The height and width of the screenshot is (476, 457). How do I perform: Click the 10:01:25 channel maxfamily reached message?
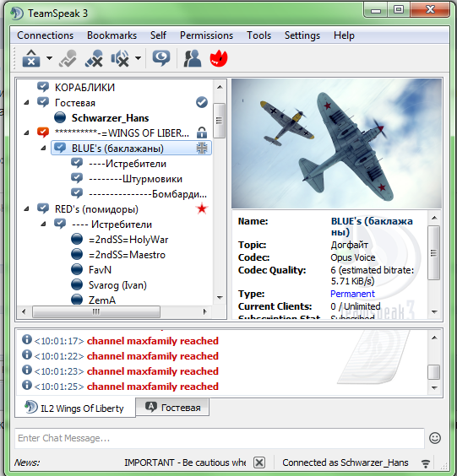[153, 387]
